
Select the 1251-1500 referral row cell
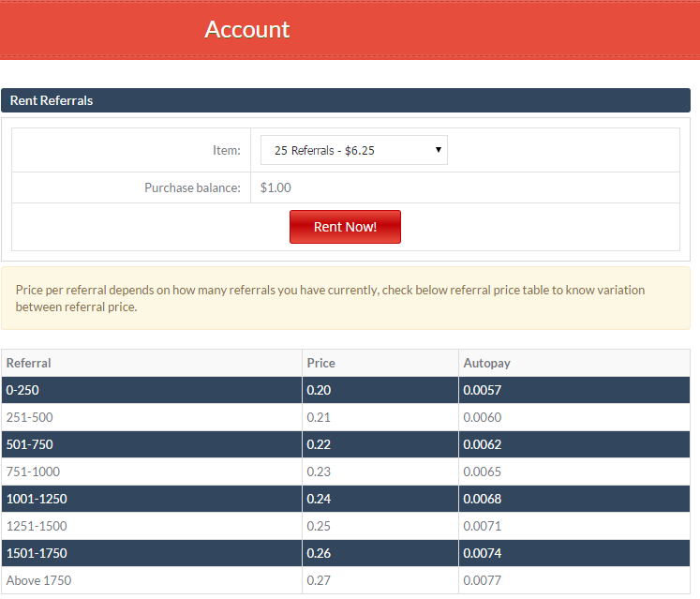[152, 526]
